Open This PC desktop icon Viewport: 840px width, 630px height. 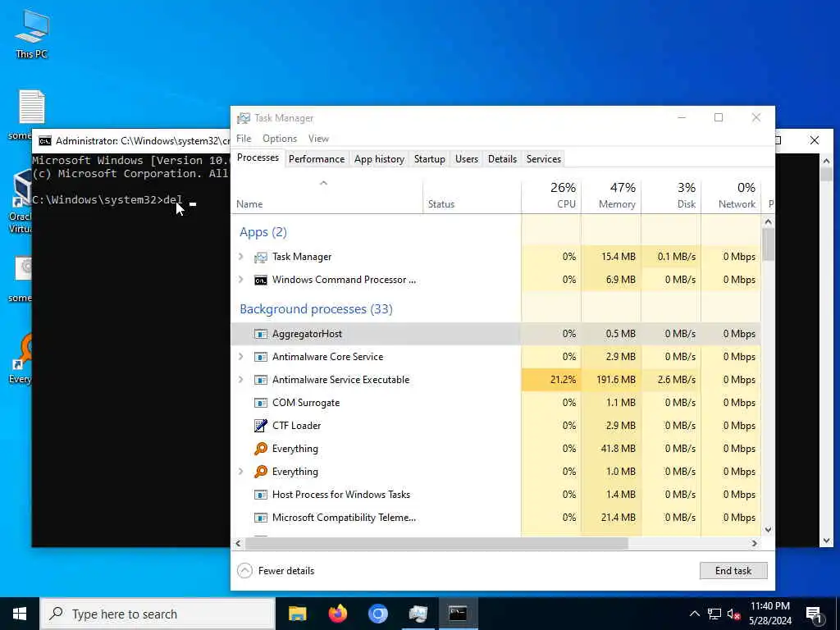(32, 34)
